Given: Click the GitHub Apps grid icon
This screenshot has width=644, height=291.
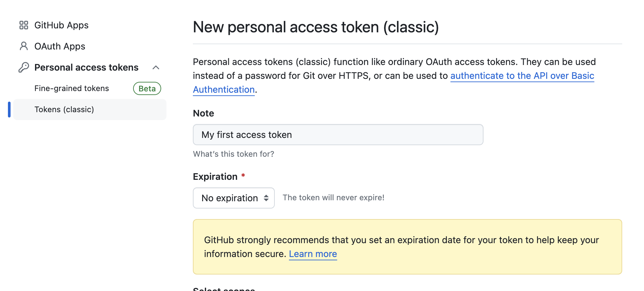Looking at the screenshot, I should [x=24, y=25].
